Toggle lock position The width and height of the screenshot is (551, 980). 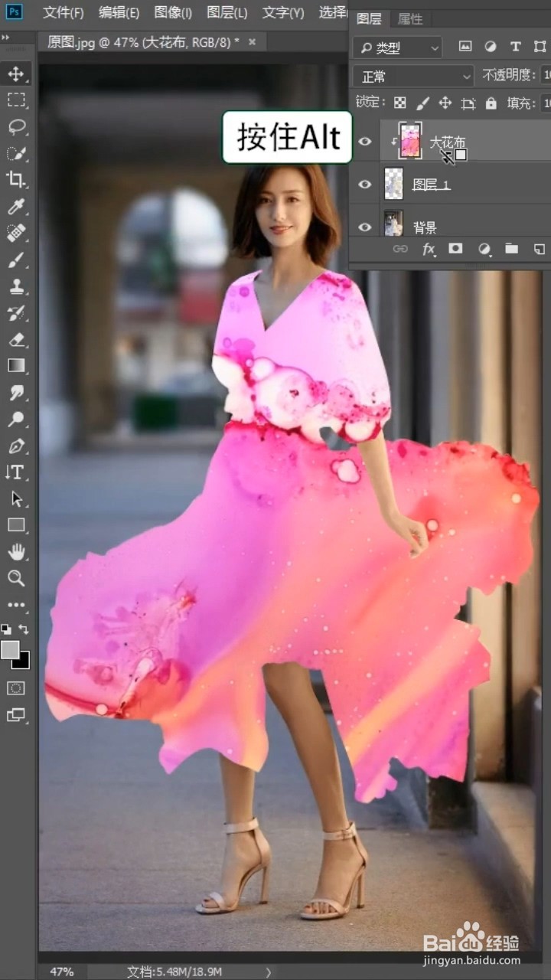445,103
